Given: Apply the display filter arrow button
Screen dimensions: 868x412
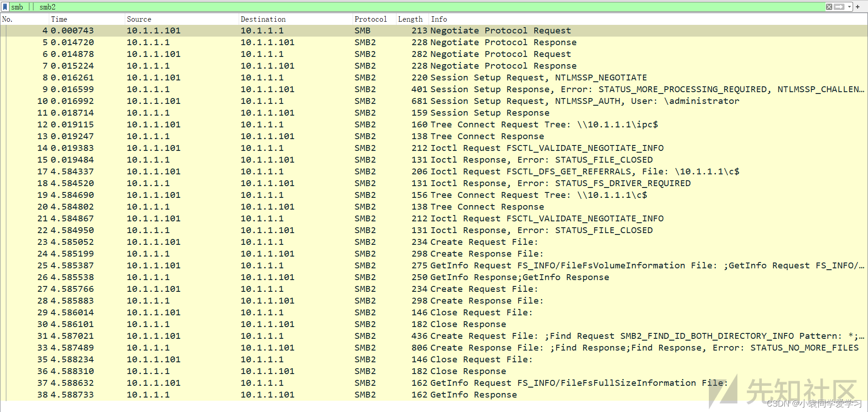Looking at the screenshot, I should [x=839, y=7].
